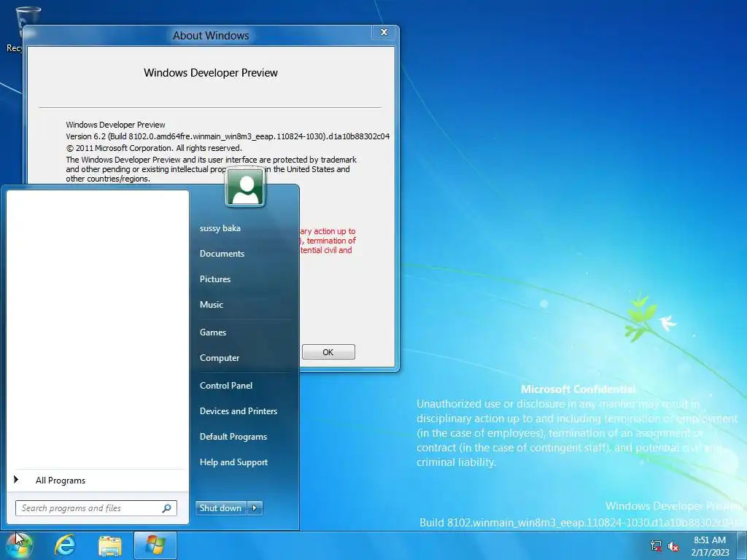Open Pictures from the Start menu

click(x=215, y=279)
